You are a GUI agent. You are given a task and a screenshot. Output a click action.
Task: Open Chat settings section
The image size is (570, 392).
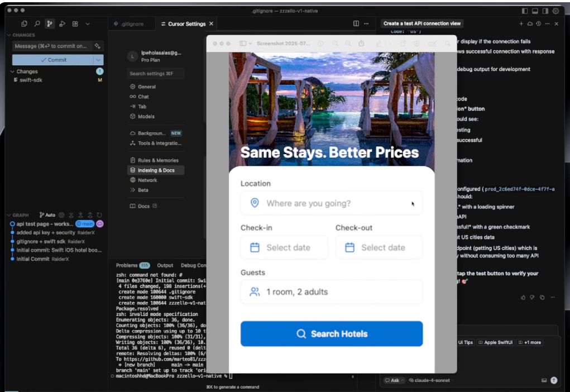(156, 97)
